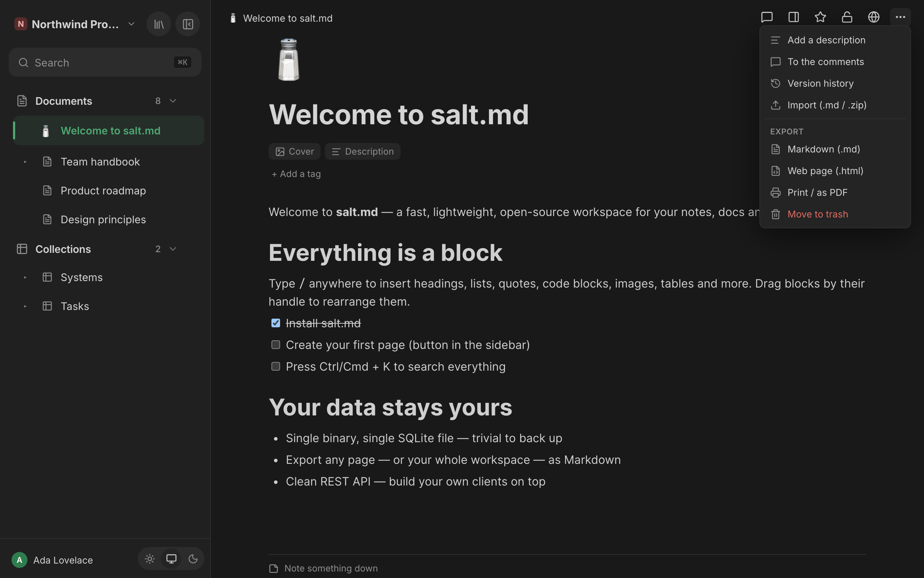Collapse the Documents section chevron
The height and width of the screenshot is (578, 924).
(x=173, y=101)
